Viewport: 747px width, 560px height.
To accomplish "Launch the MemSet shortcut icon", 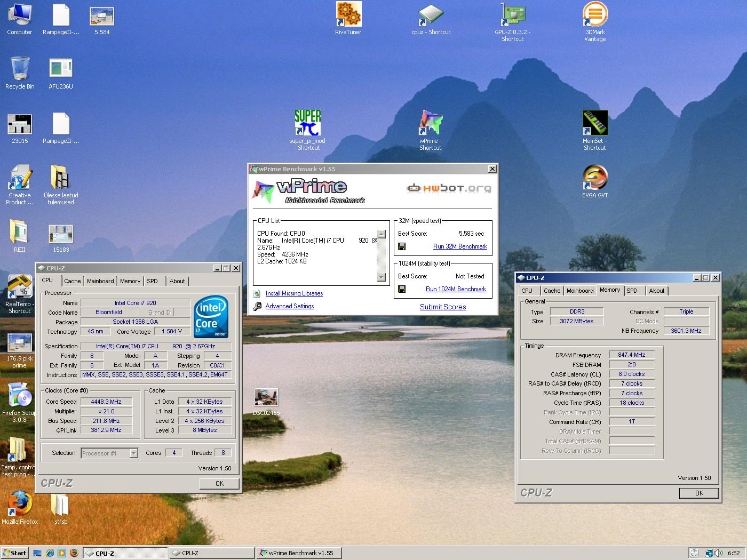I will [x=595, y=130].
